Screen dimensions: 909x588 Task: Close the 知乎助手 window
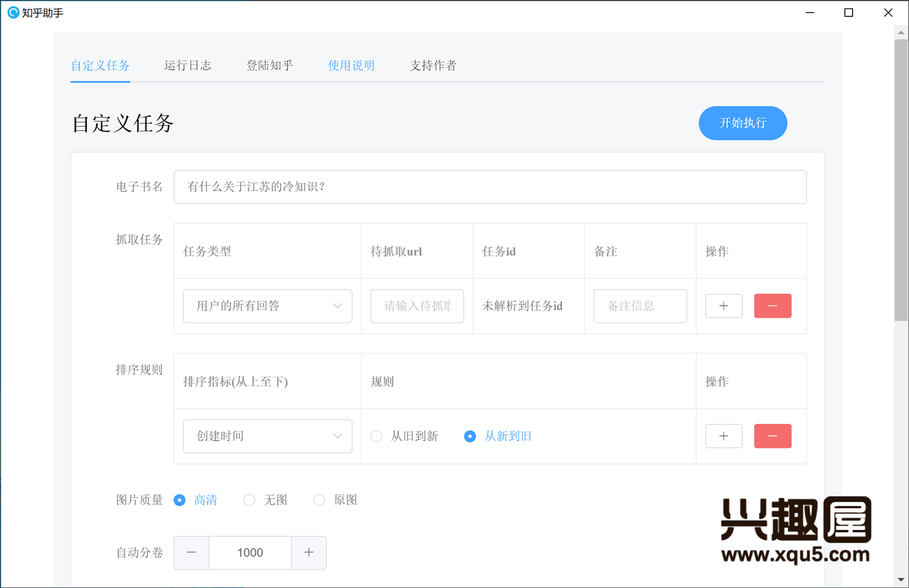click(x=888, y=13)
